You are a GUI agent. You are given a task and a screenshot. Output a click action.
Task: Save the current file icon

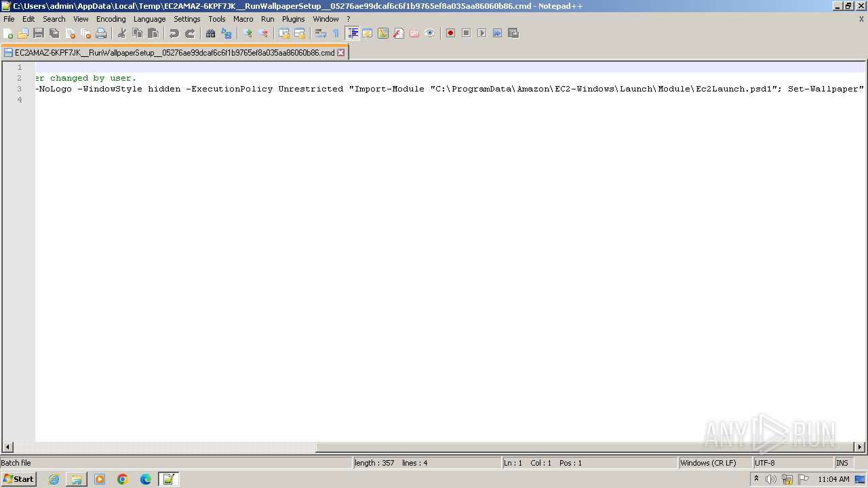39,33
